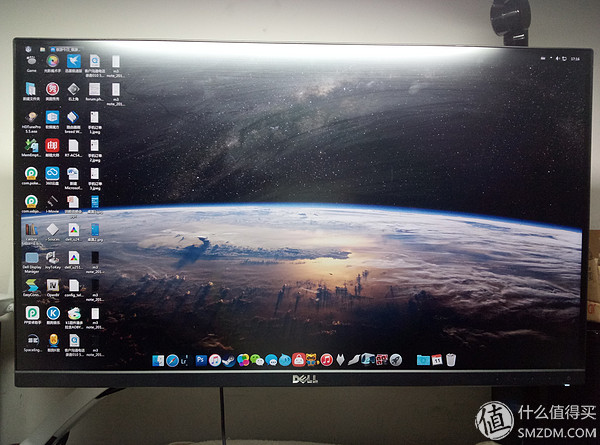
Task: Open Launchpad rocket icon in dock
Action: pos(396,360)
